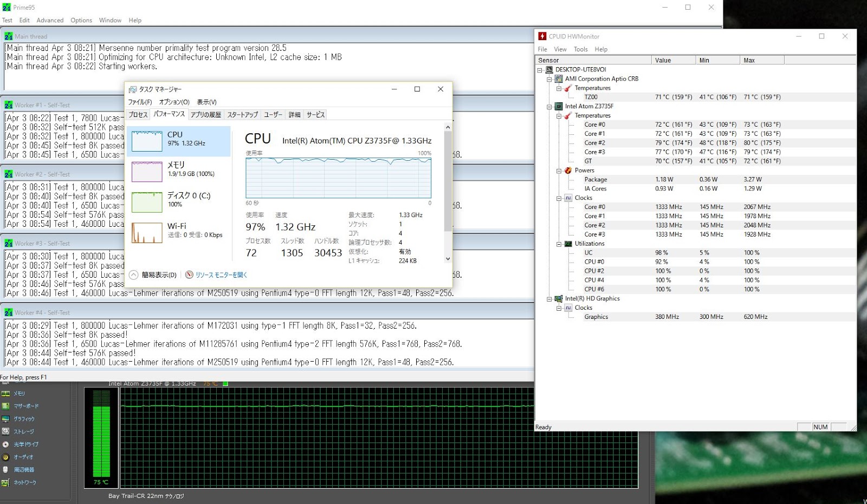Switch to the ユーザー tab
867x504 pixels.
click(273, 115)
